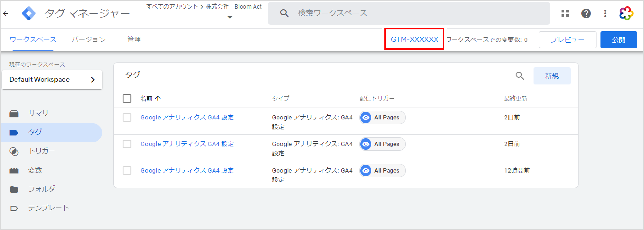
Task: Open トリガー in the sidebar
Action: pyautogui.click(x=41, y=151)
